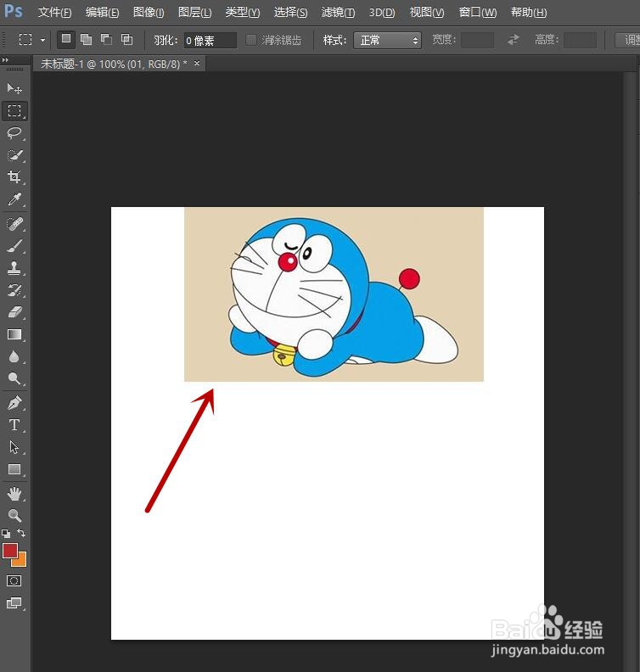The height and width of the screenshot is (672, 640).
Task: Open the 样式 style dropdown
Action: 387,40
